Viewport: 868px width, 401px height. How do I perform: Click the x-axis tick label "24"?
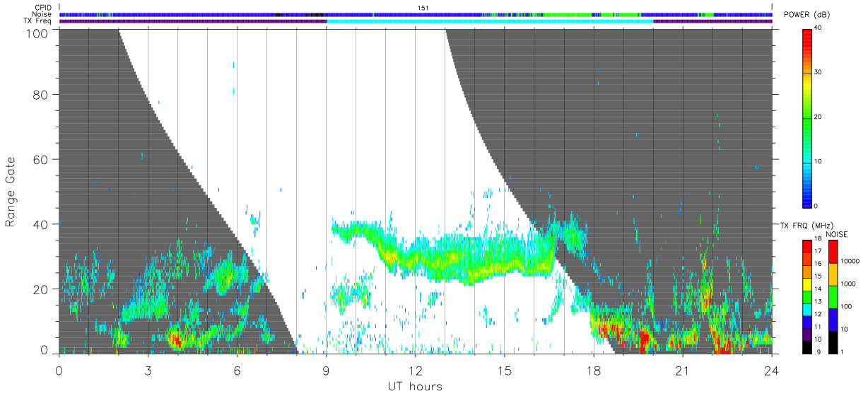772,370
